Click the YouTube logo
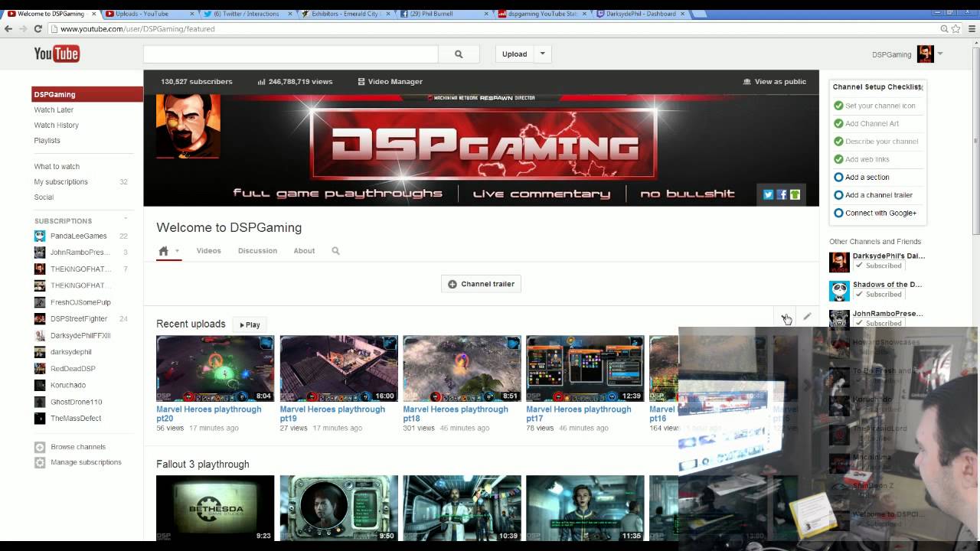 pyautogui.click(x=57, y=54)
